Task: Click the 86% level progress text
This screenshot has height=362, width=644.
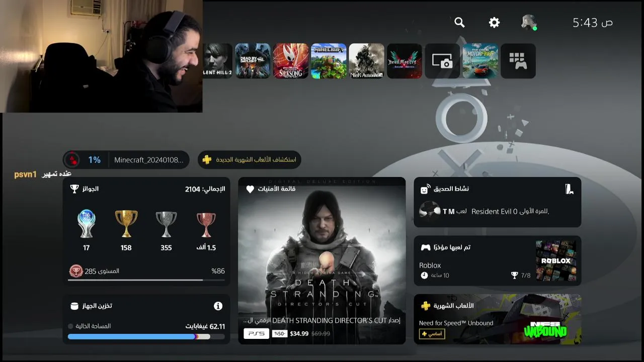Action: click(x=218, y=271)
